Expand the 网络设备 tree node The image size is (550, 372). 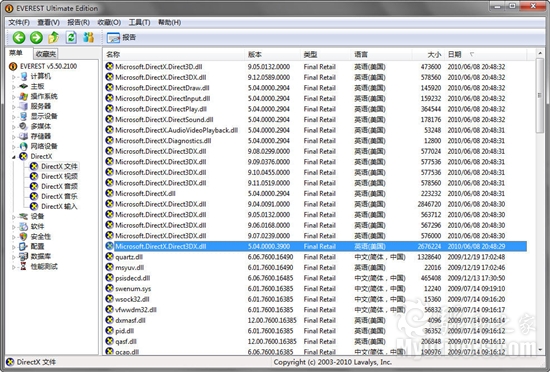tap(14, 147)
